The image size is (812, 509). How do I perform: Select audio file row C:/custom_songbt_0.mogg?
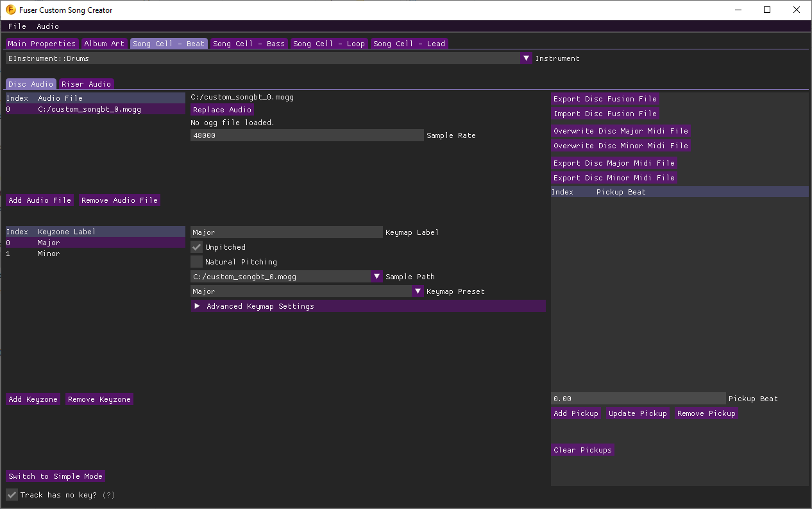(96, 110)
